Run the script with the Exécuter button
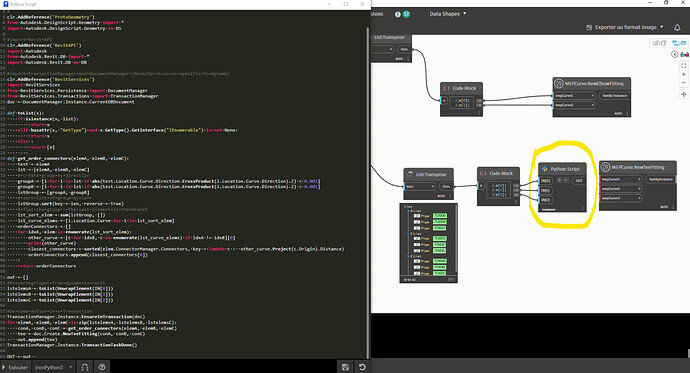This screenshot has width=690, height=373. (x=15, y=367)
